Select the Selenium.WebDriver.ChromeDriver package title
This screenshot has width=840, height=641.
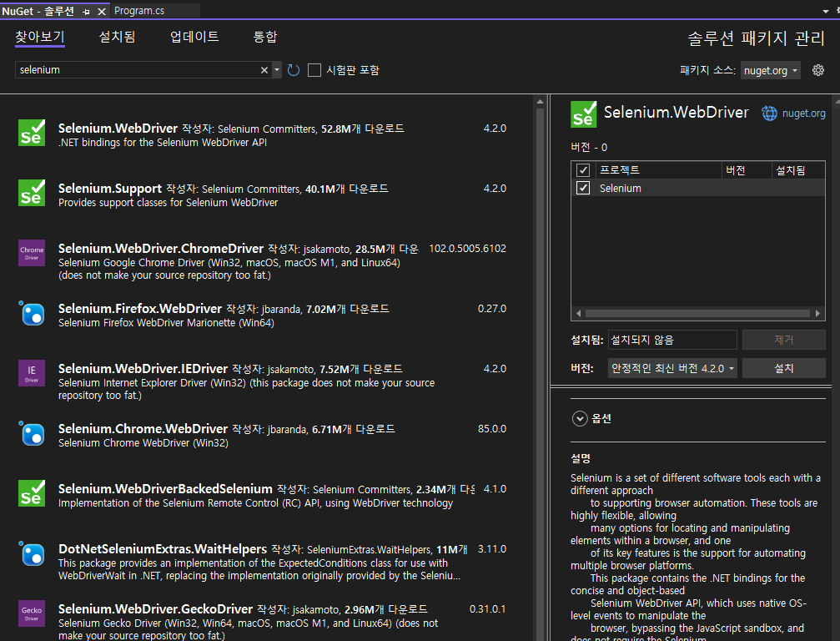pos(161,249)
